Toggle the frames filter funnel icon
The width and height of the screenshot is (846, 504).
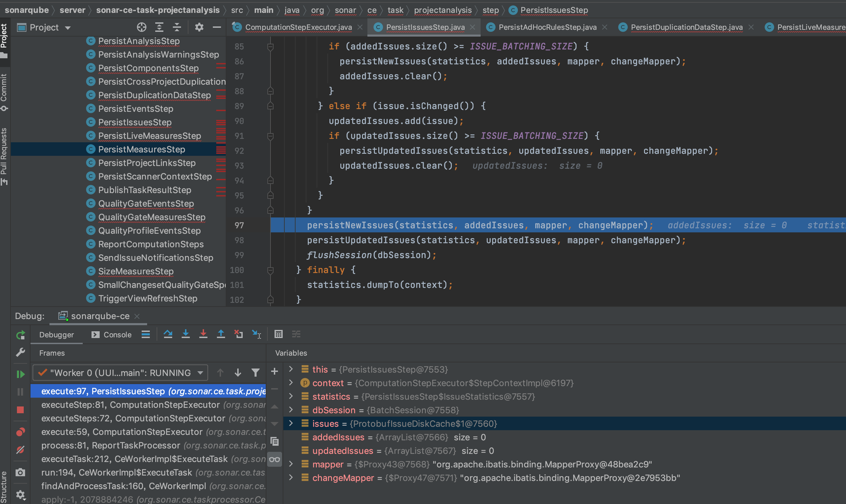pyautogui.click(x=256, y=373)
